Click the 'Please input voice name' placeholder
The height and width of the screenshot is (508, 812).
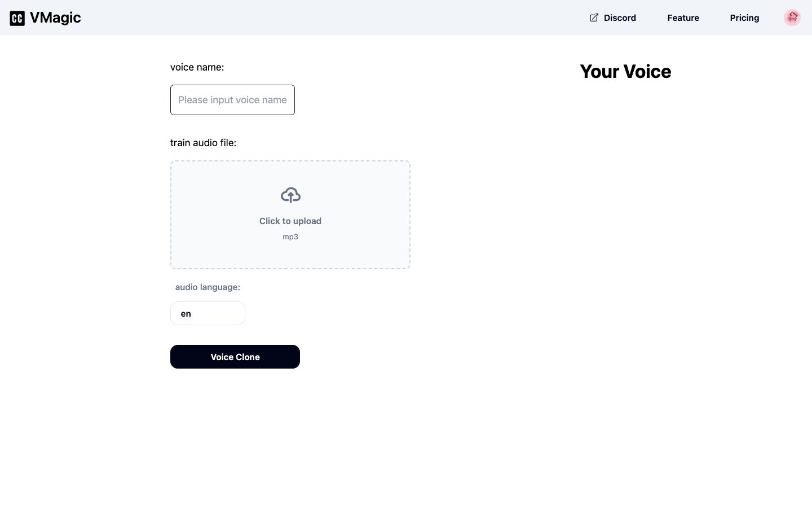point(232,100)
